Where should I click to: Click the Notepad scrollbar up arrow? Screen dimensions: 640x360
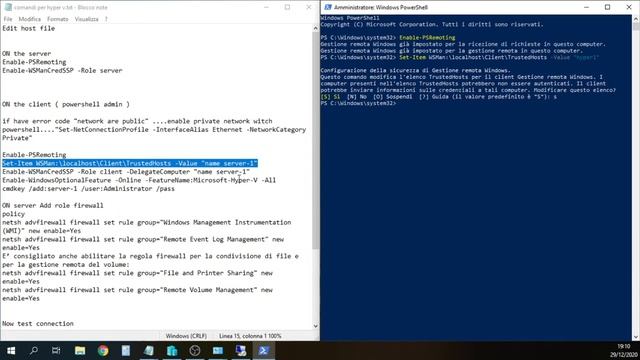pyautogui.click(x=316, y=28)
